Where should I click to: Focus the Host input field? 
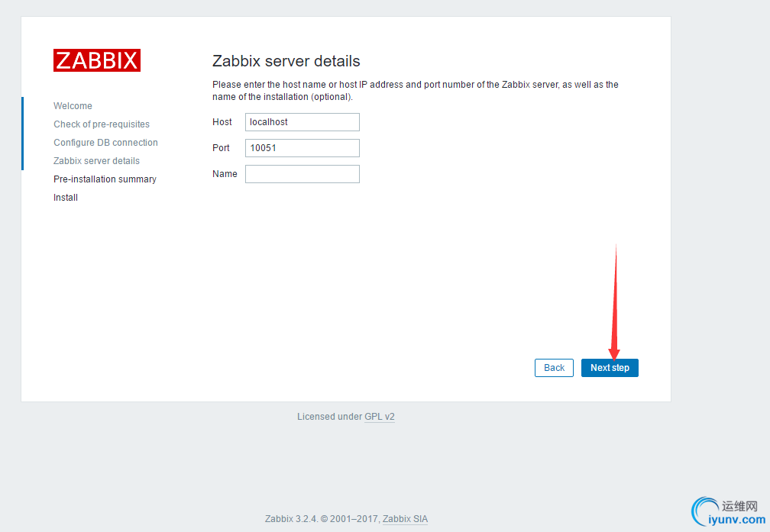(x=302, y=122)
